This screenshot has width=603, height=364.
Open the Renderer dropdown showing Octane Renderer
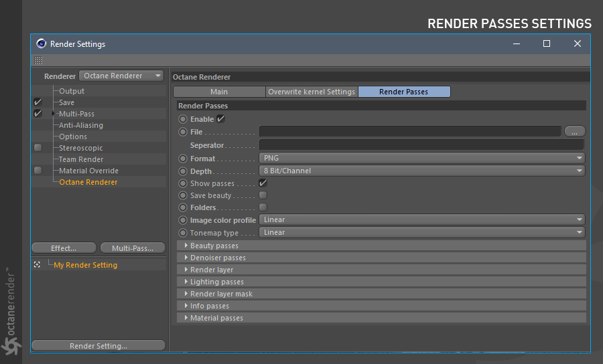click(121, 76)
